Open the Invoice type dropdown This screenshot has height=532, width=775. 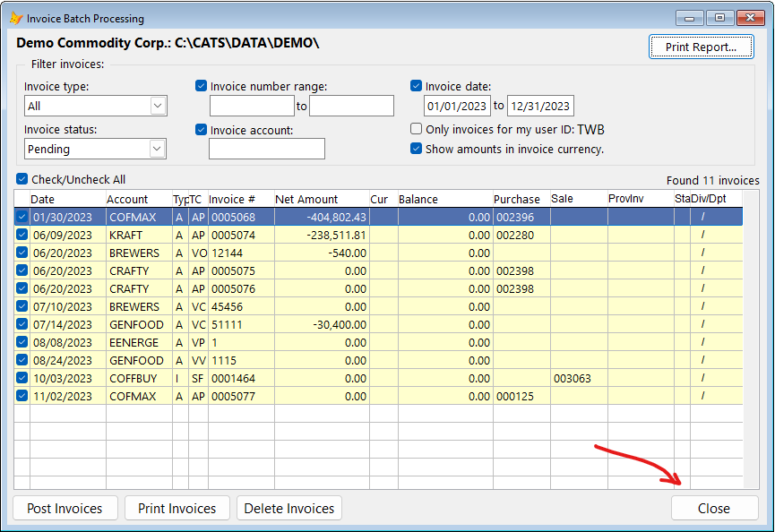[158, 106]
